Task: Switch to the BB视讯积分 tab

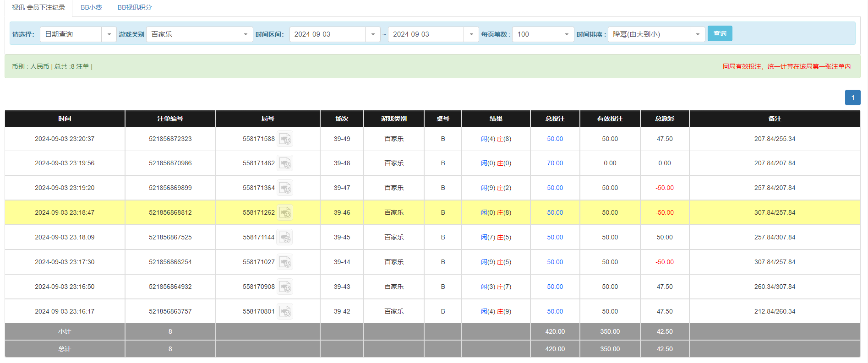Action: click(134, 7)
